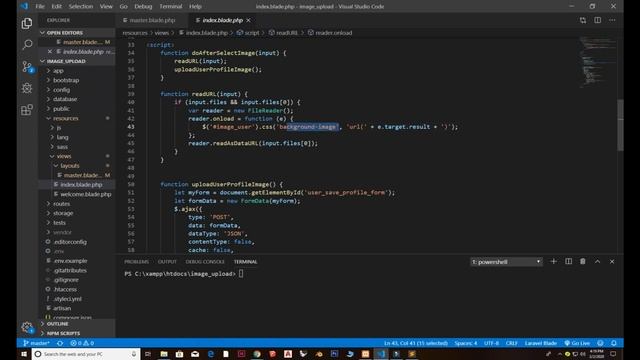Click the Ln 43, Col 43 cursor position
The image size is (640, 360).
pos(416,343)
